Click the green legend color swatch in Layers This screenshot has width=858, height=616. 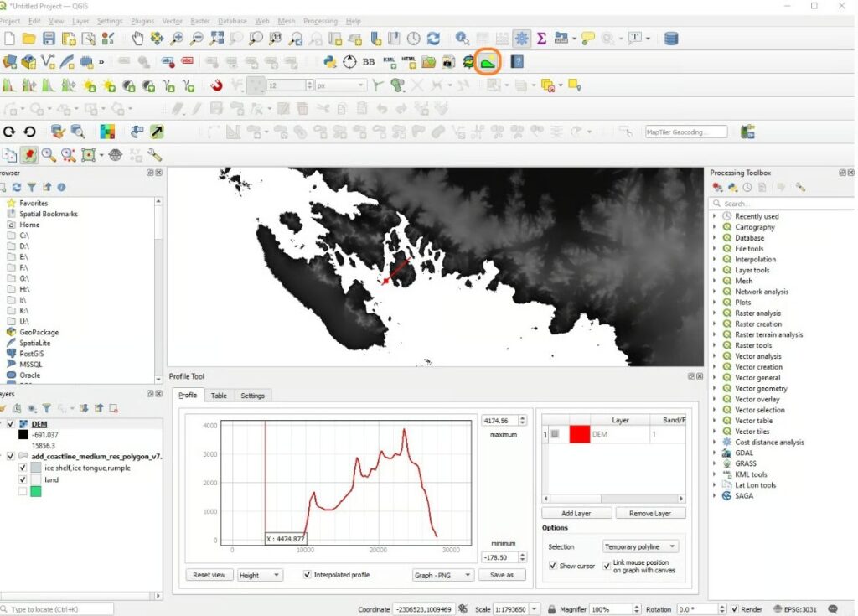pyautogui.click(x=35, y=491)
